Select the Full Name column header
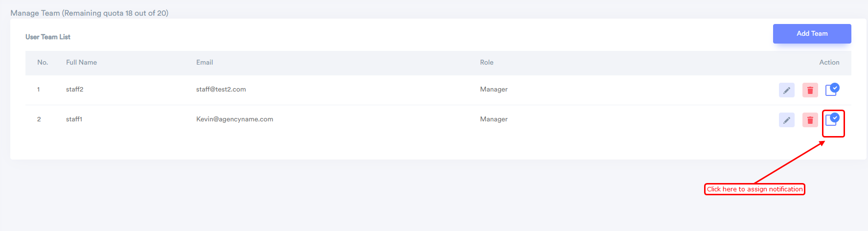The height and width of the screenshot is (231, 868). click(x=81, y=63)
